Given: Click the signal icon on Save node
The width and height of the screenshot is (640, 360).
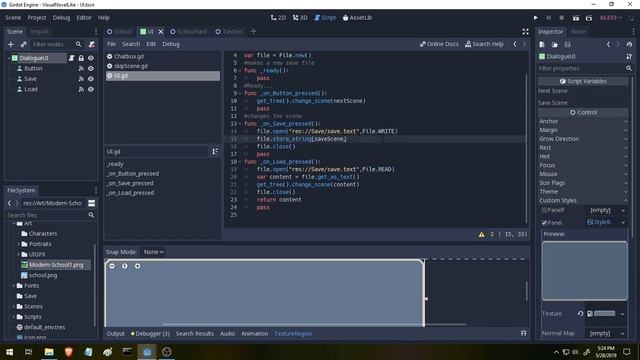Looking at the screenshot, I should tap(81, 79).
